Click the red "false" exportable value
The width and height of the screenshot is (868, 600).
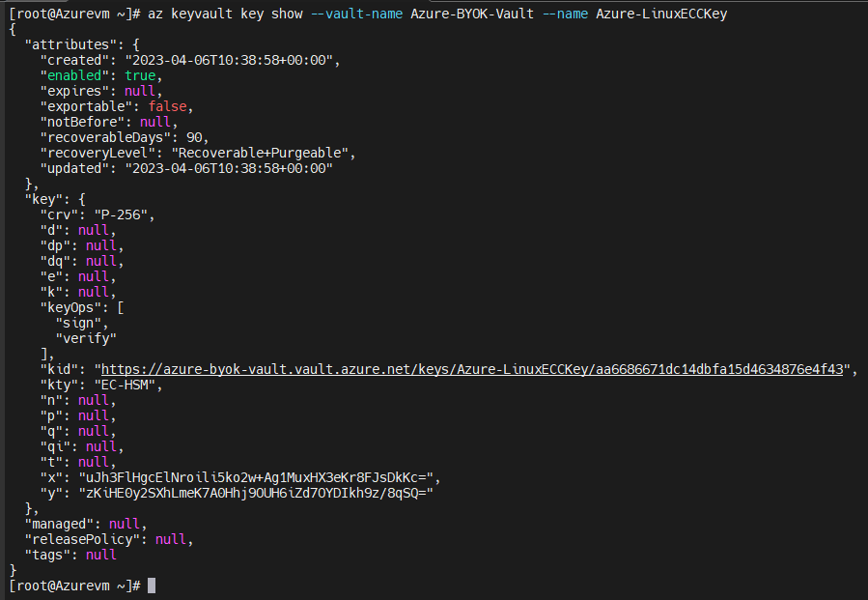tap(167, 106)
